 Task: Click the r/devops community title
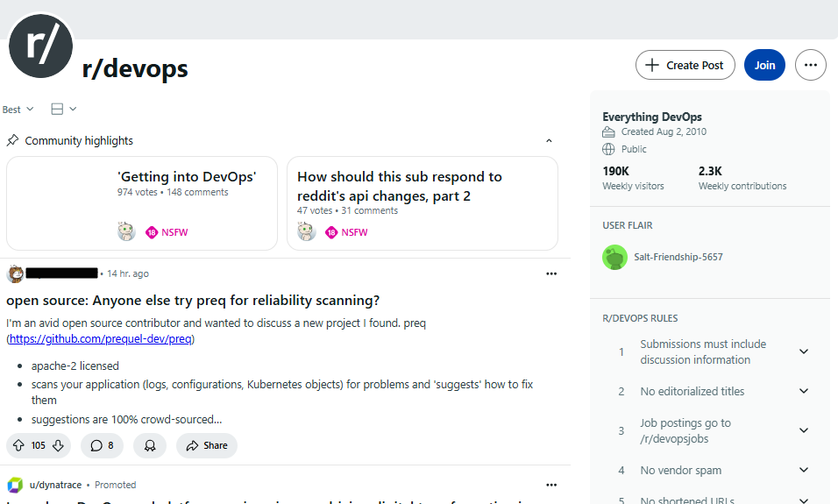click(x=135, y=68)
